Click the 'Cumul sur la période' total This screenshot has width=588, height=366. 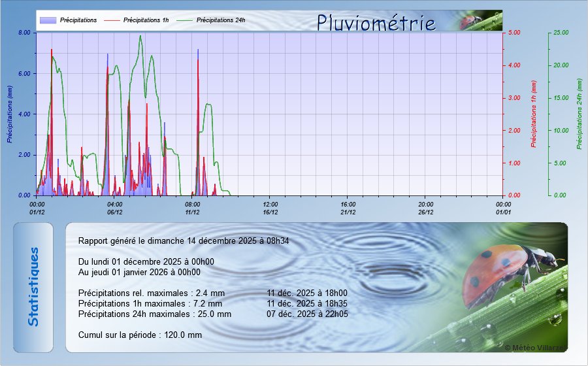pos(140,335)
